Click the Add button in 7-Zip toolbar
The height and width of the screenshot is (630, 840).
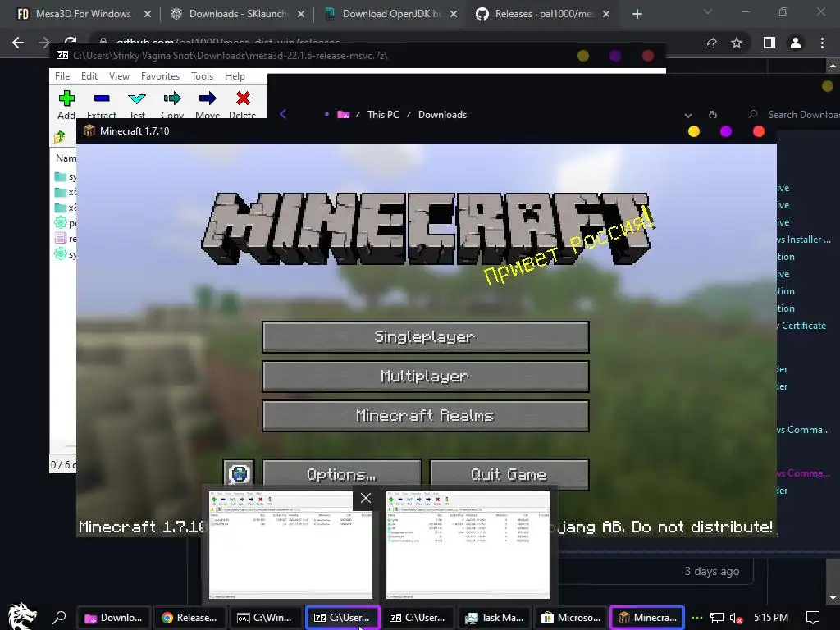tap(66, 104)
